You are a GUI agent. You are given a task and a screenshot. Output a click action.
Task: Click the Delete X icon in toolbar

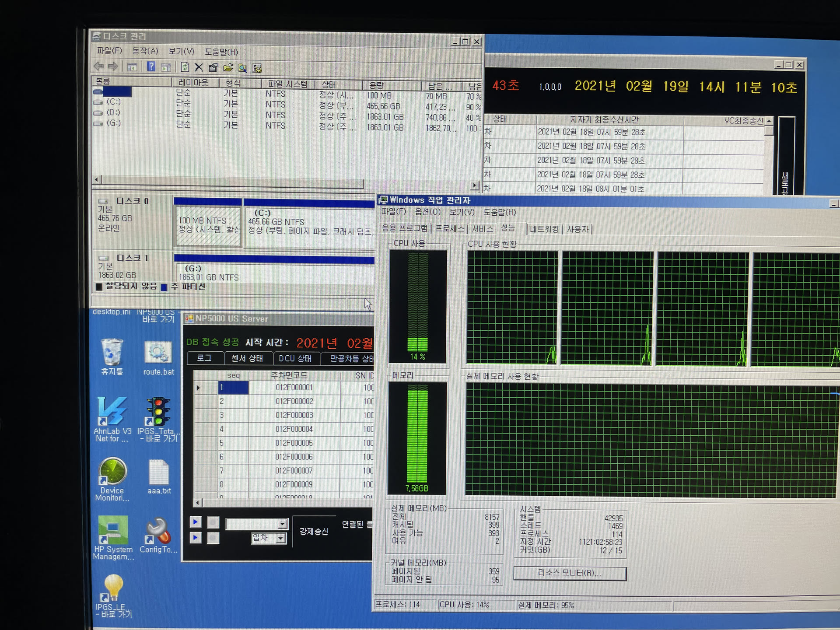199,67
